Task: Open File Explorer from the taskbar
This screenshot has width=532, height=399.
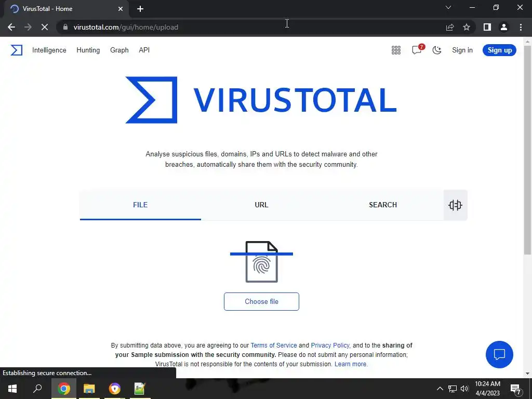Action: coord(89,389)
